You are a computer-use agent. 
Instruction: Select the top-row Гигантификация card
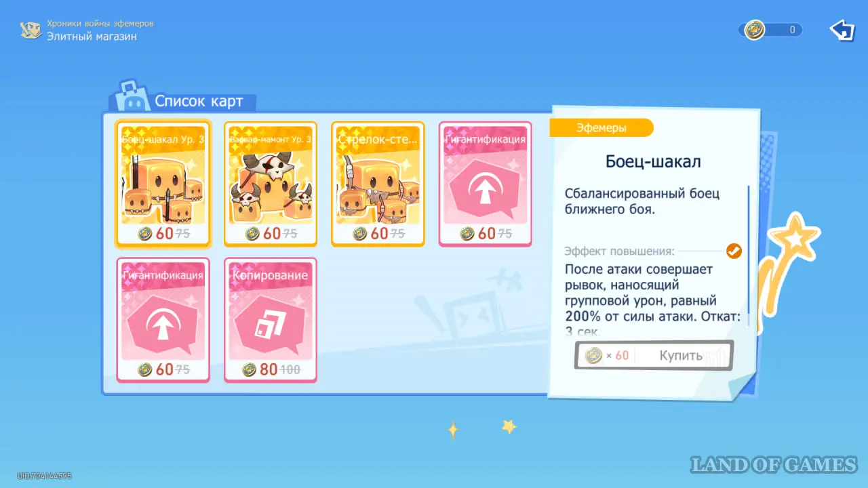[486, 184]
